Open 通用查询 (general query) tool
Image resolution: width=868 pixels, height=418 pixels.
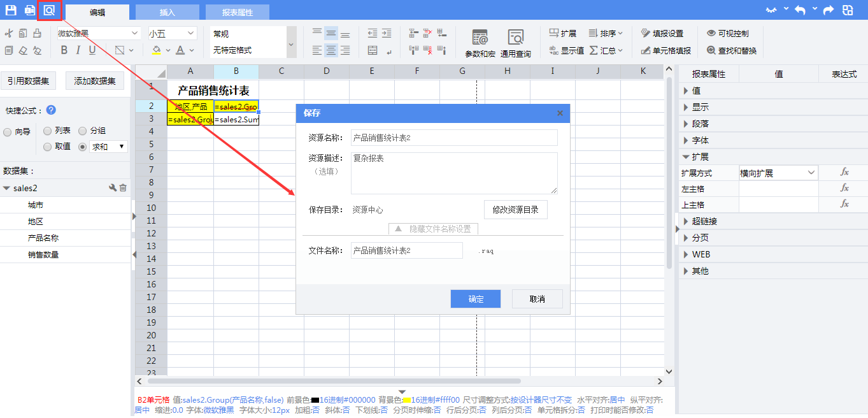[x=515, y=43]
